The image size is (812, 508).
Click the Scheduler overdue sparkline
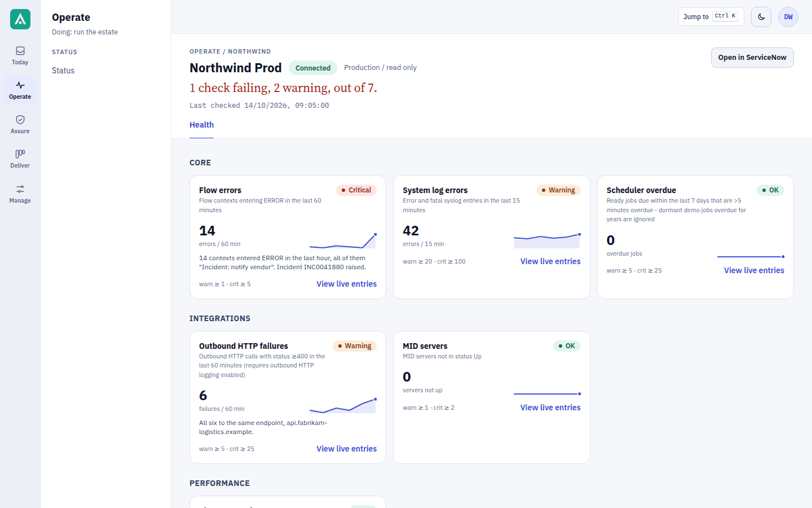click(751, 257)
